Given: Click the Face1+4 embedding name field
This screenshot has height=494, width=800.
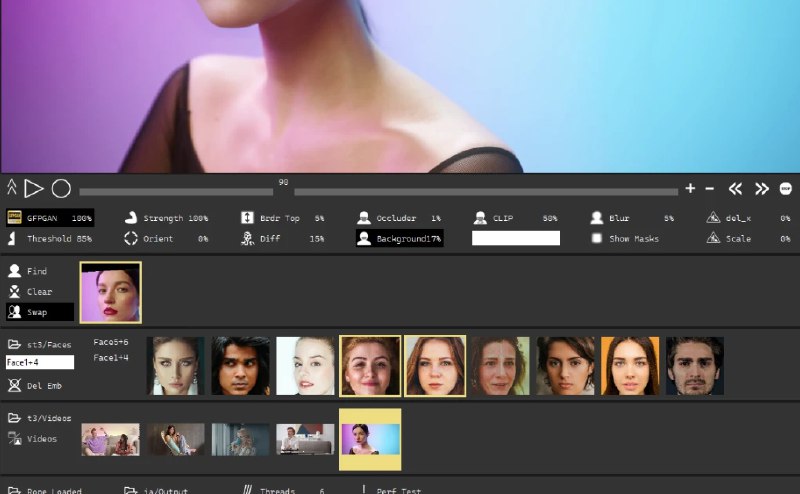Looking at the screenshot, I should click(39, 363).
